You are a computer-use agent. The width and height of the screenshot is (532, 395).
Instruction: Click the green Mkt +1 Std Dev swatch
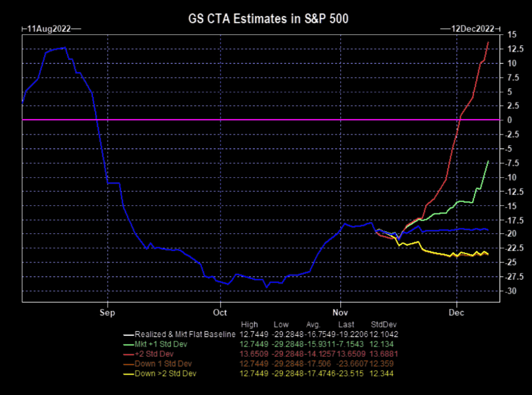click(129, 345)
